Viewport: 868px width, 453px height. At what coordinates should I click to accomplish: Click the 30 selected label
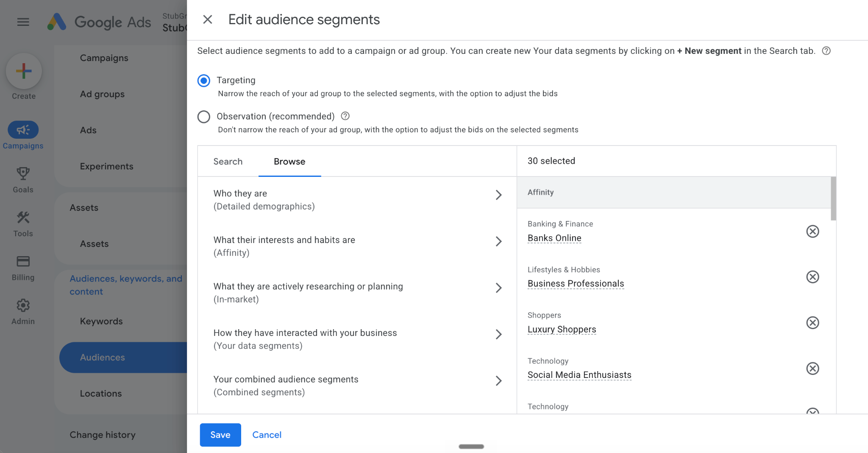pyautogui.click(x=551, y=161)
